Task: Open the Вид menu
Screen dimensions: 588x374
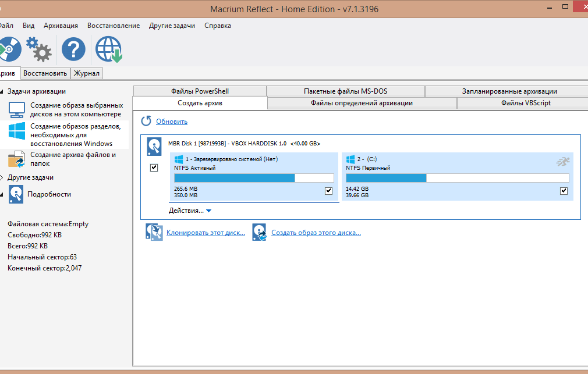Action: pyautogui.click(x=29, y=26)
